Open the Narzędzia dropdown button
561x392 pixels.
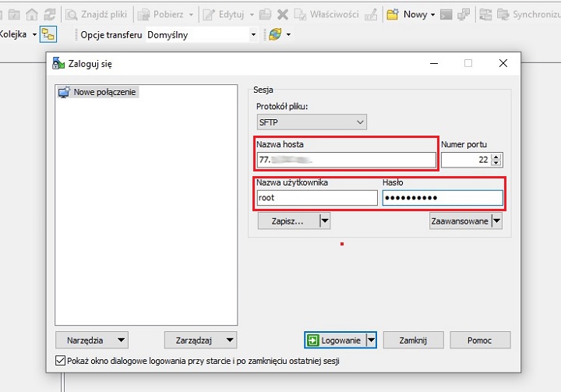(x=92, y=340)
